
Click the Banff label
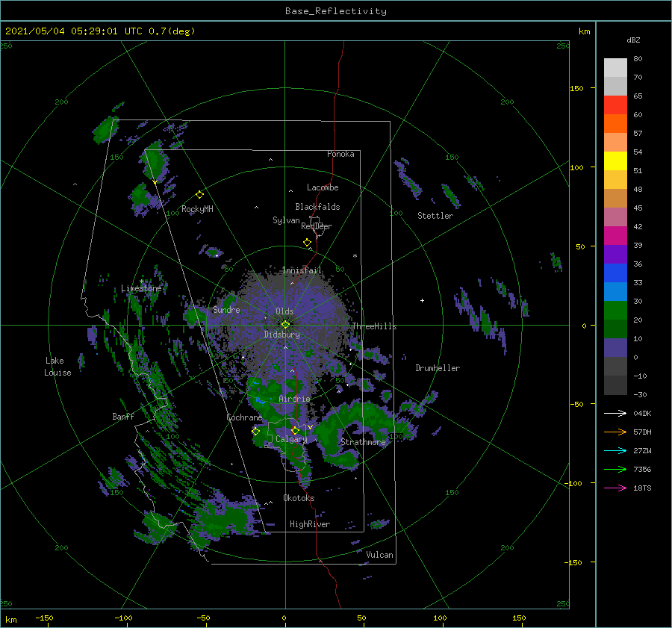tap(123, 416)
